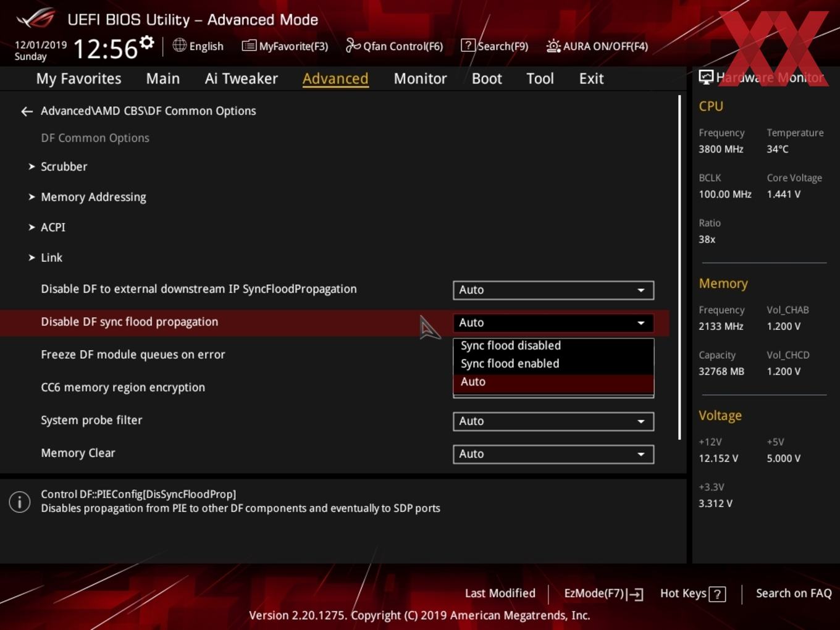Open the Tool tab
This screenshot has height=630, width=840.
pos(540,78)
